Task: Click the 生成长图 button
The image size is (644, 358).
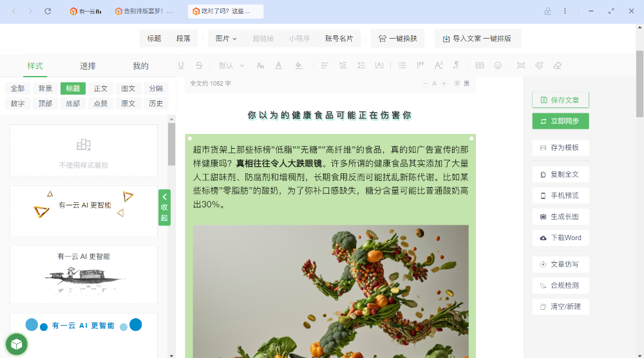Action: [x=560, y=217]
